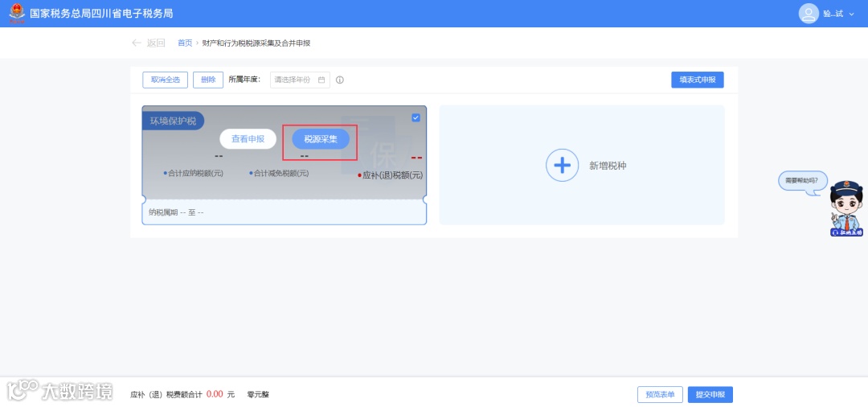This screenshot has height=407, width=868.
Task: Click the 零元整 amount text
Action: pyautogui.click(x=258, y=395)
